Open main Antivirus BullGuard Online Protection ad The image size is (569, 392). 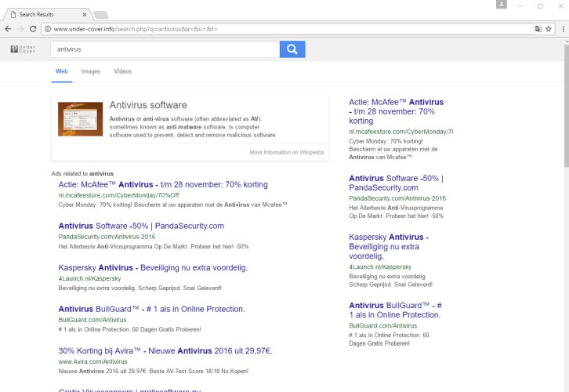pyautogui.click(x=152, y=309)
